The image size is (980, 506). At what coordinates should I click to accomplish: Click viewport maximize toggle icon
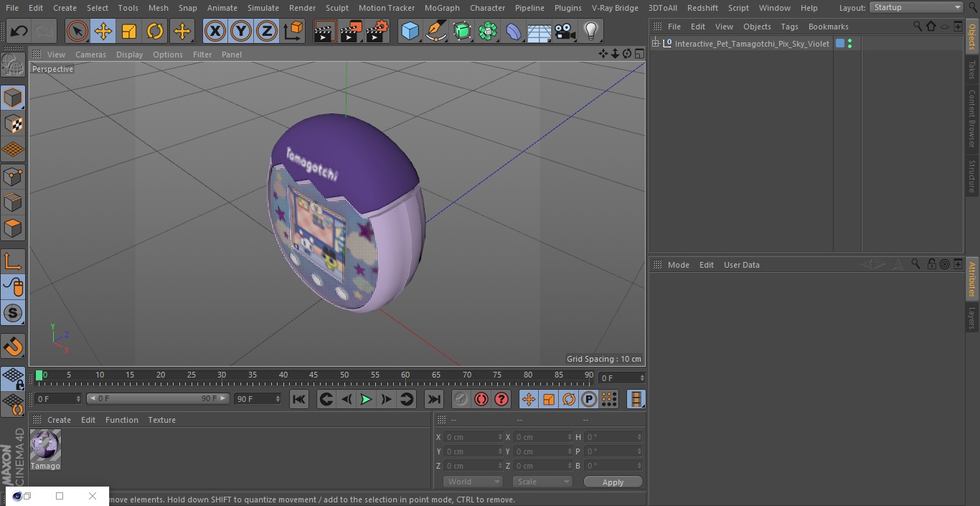click(x=639, y=54)
